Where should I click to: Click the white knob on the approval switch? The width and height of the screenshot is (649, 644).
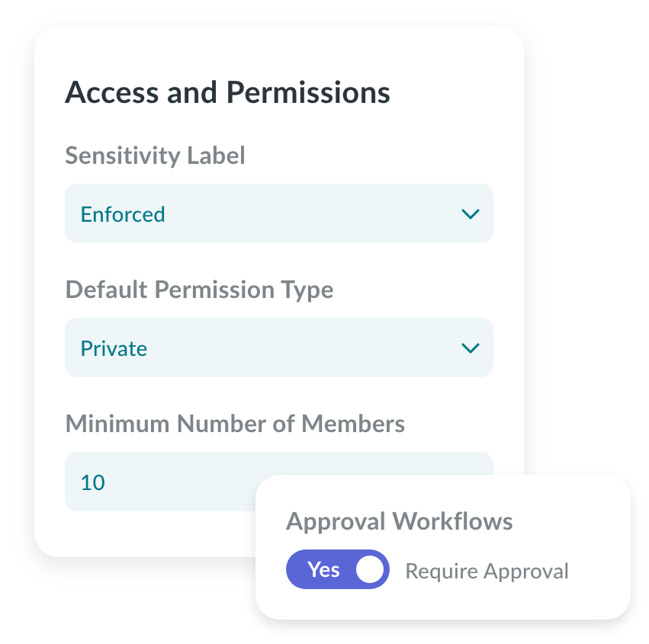click(368, 569)
